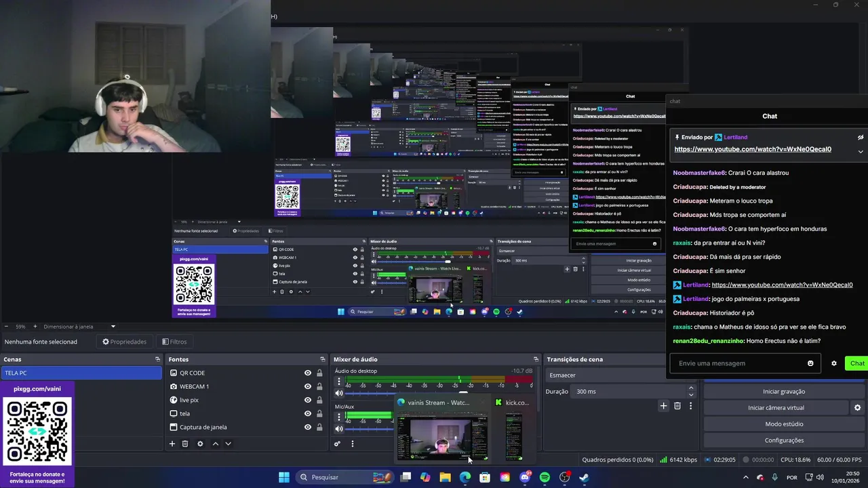Open Áudio do desktop options three-dot menu

coord(339,382)
